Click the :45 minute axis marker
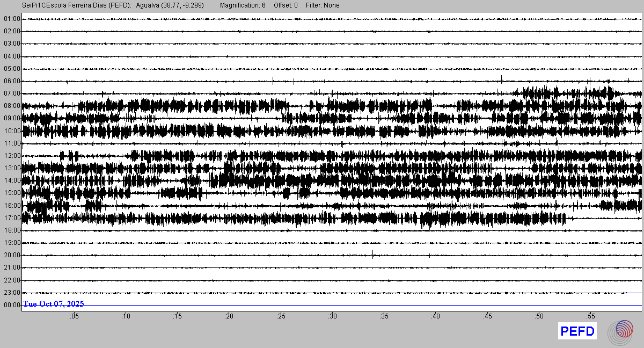 [x=487, y=316]
